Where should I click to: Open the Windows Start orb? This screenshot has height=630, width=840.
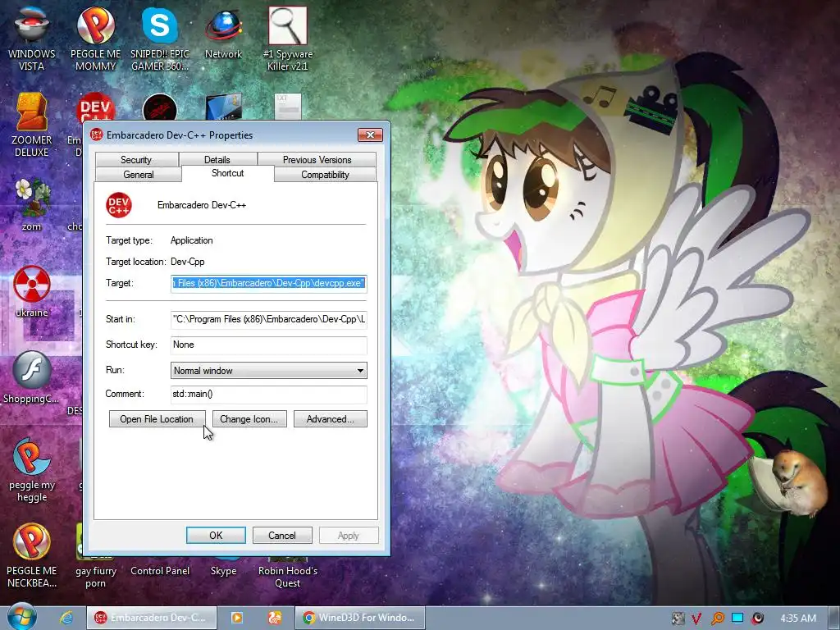tap(22, 617)
